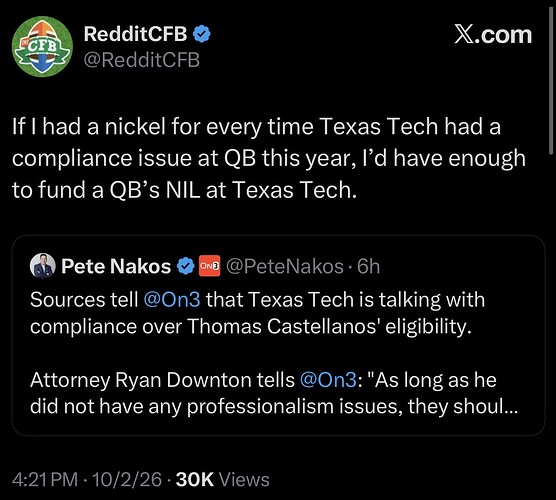The height and width of the screenshot is (500, 556).
Task: Open the quoted Pete Nakos tweet card
Action: (278, 335)
